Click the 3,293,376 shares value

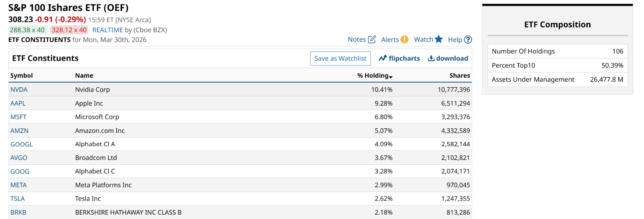tap(456, 117)
